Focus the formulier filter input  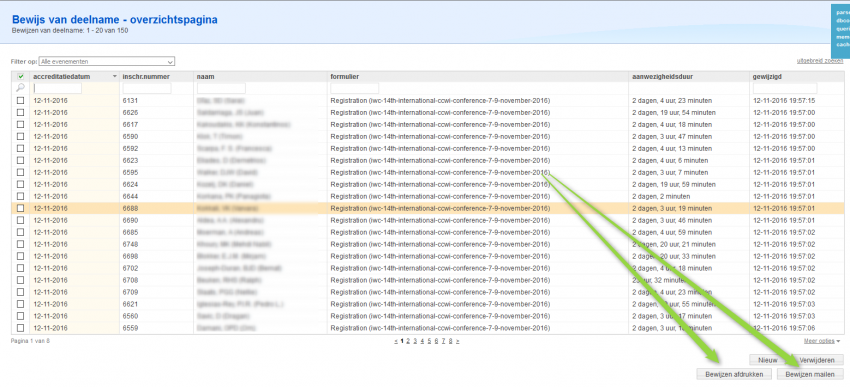pos(355,88)
